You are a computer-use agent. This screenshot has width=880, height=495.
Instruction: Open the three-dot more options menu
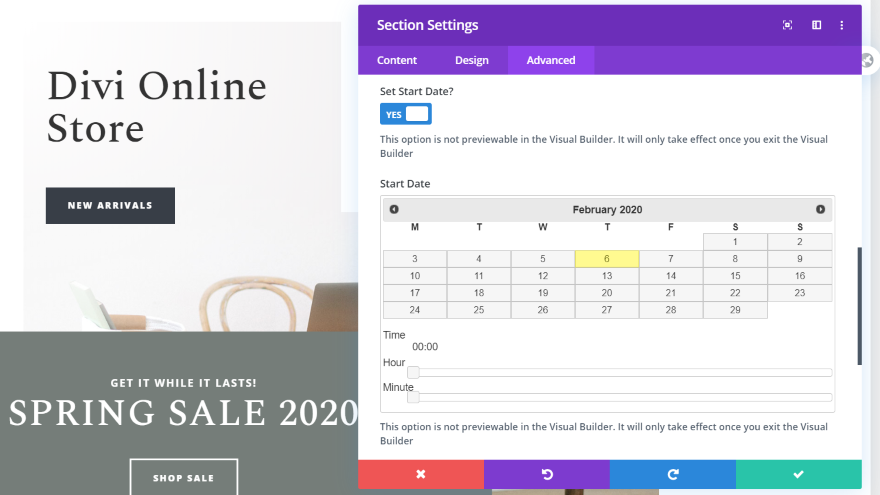(842, 25)
